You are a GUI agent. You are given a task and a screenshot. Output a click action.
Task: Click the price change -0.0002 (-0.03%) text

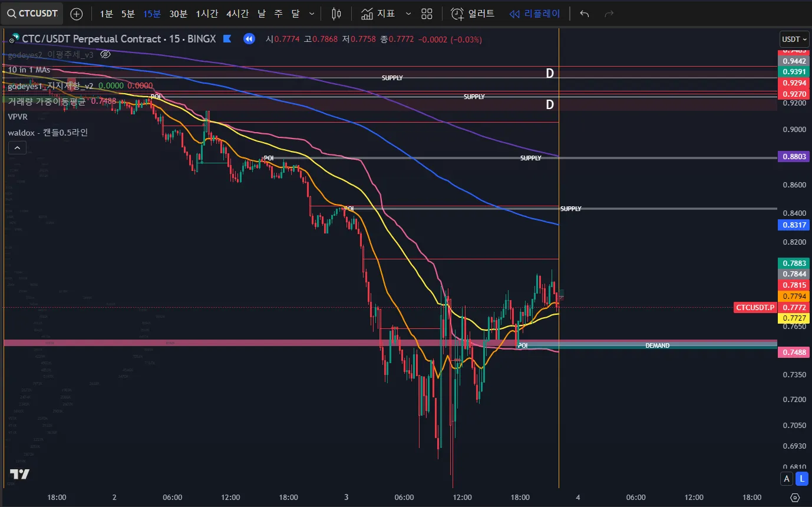[450, 39]
